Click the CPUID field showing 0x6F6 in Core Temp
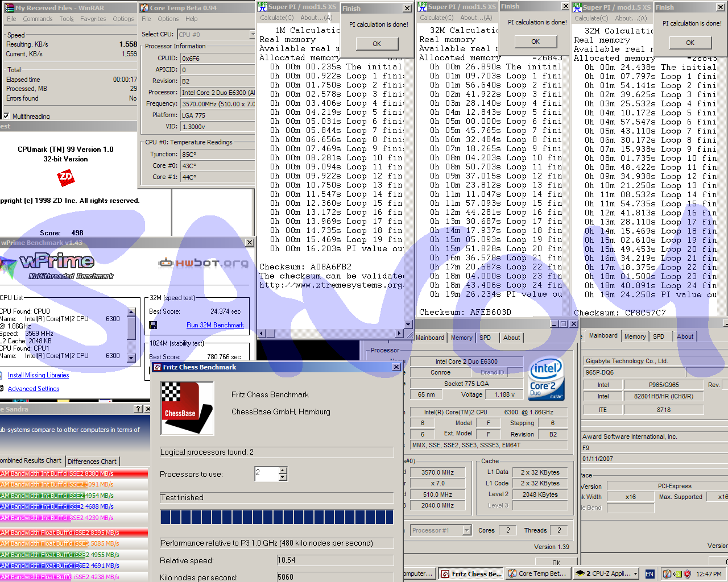 (x=218, y=59)
